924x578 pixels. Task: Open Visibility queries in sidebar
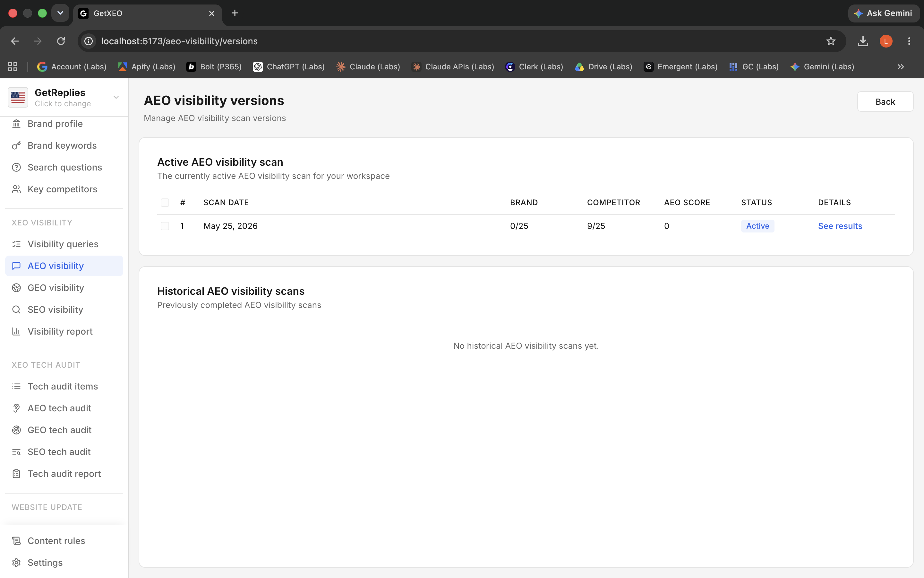(x=64, y=244)
